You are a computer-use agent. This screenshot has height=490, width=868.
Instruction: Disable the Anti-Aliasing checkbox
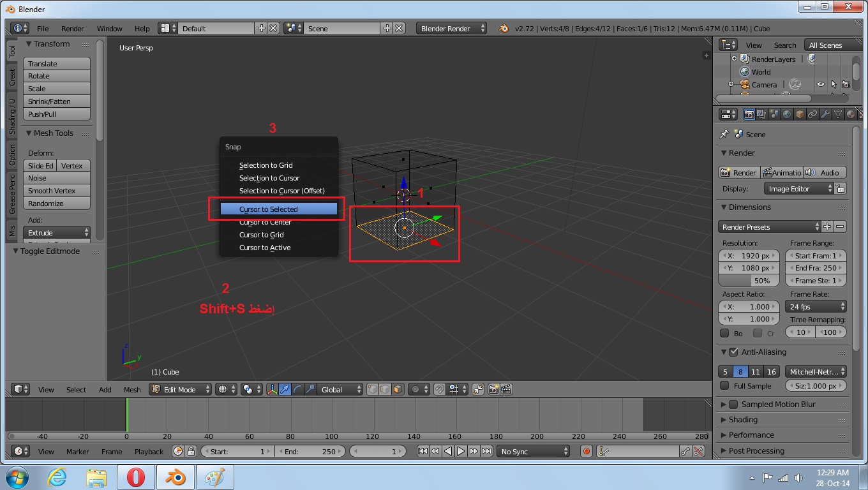pyautogui.click(x=733, y=352)
